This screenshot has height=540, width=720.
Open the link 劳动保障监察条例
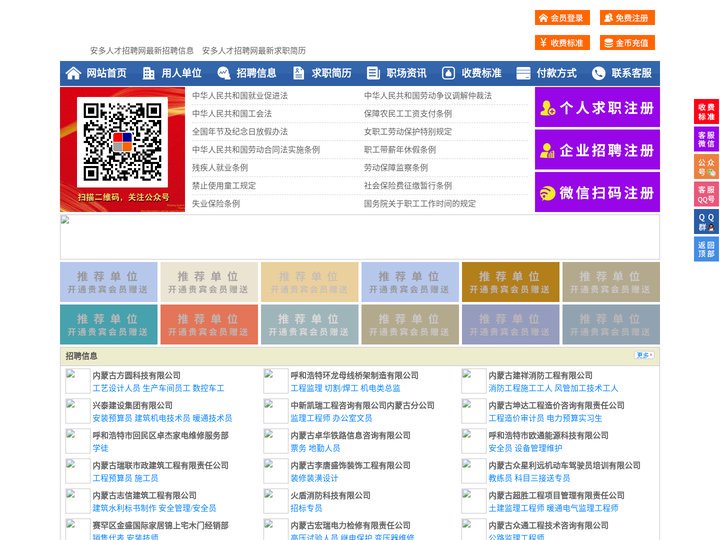click(x=396, y=168)
